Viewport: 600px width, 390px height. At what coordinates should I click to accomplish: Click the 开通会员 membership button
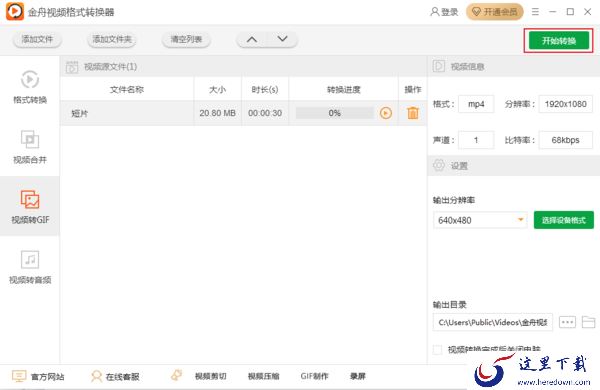click(494, 12)
